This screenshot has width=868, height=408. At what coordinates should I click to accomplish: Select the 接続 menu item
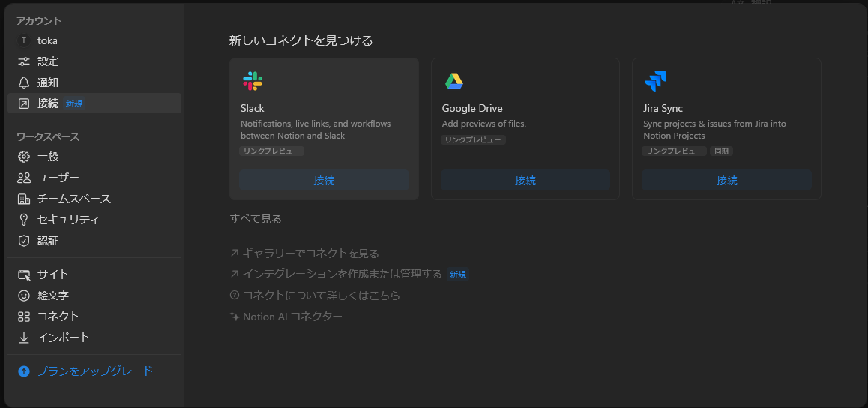(94, 103)
